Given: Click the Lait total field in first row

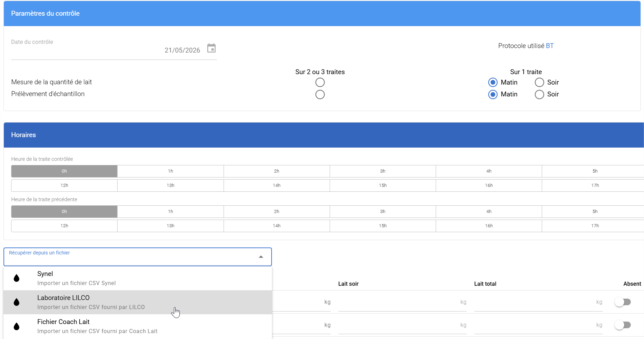Looking at the screenshot, I should (538, 302).
